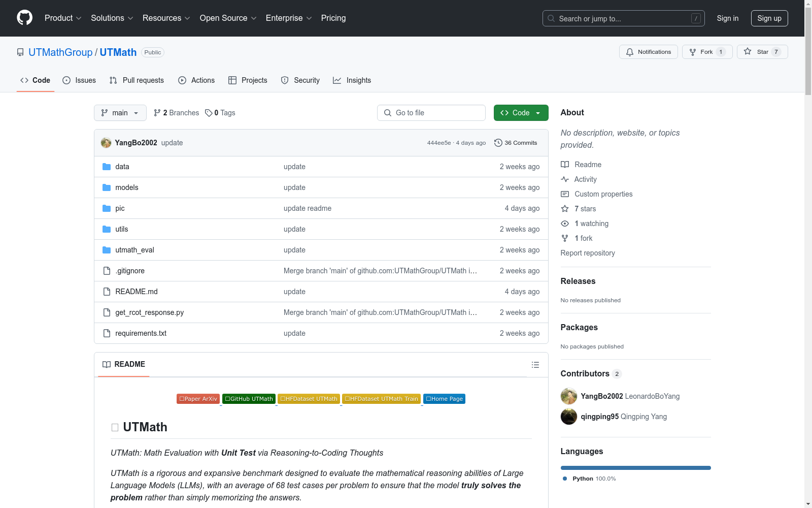Click the Python 100.0% language link
Screen dimensions: 812x508
tap(589, 479)
